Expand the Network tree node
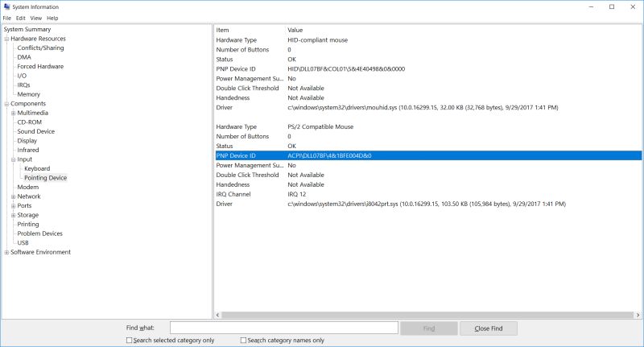This screenshot has width=644, height=347. (13, 196)
